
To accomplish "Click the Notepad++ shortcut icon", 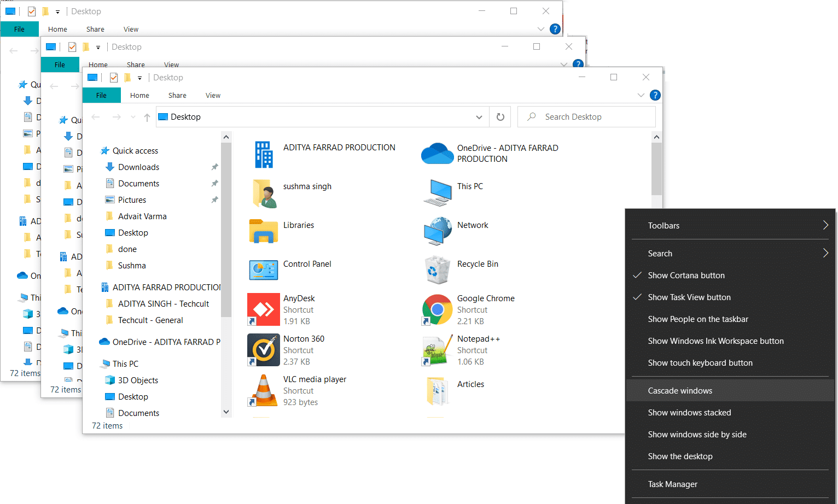I will tap(437, 350).
